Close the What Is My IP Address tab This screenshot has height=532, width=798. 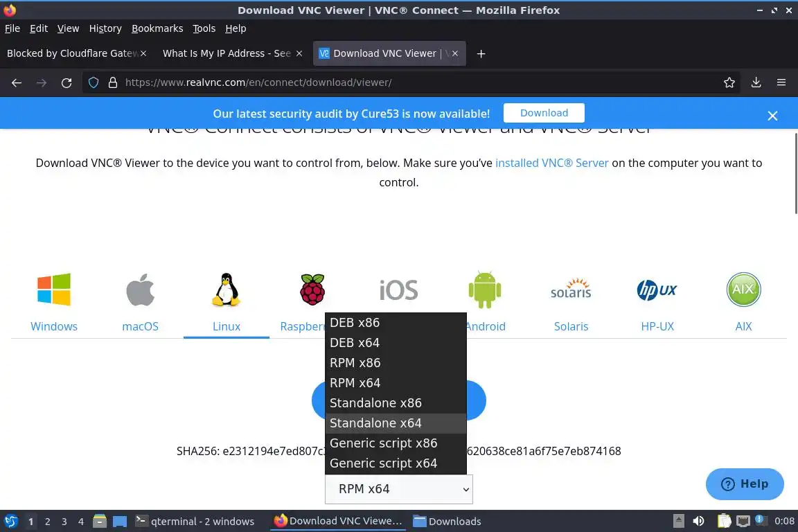click(299, 53)
